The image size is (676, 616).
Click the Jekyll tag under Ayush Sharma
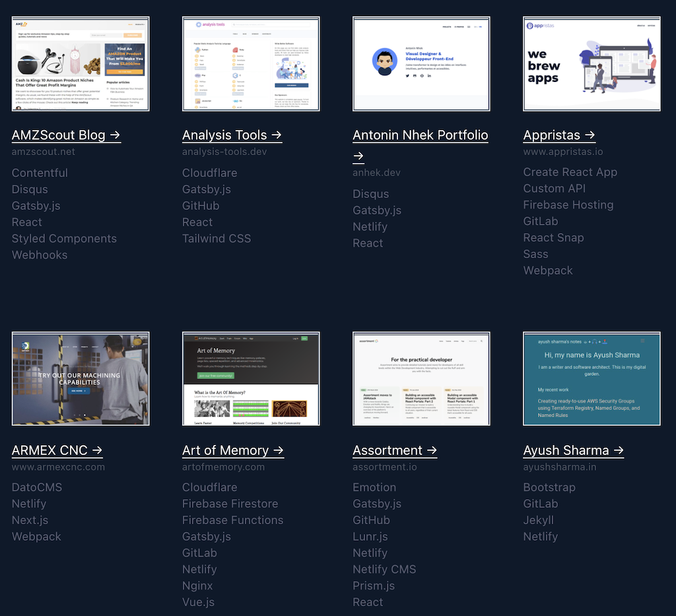538,520
